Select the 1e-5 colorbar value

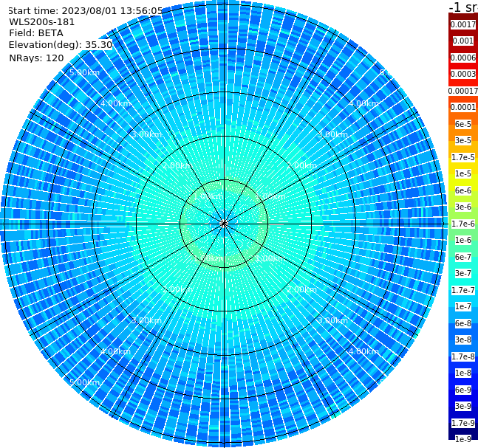[463, 173]
